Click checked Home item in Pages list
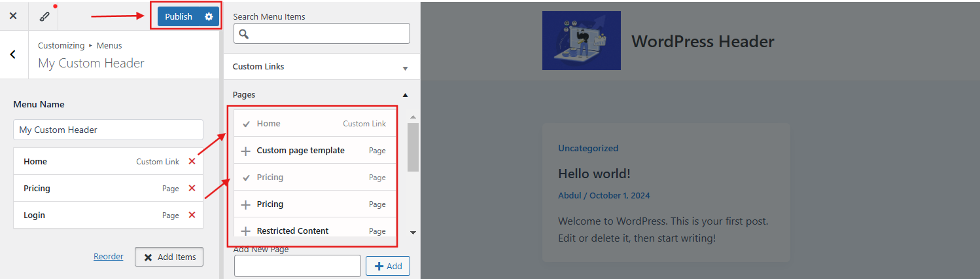The image size is (980, 279). coord(315,123)
